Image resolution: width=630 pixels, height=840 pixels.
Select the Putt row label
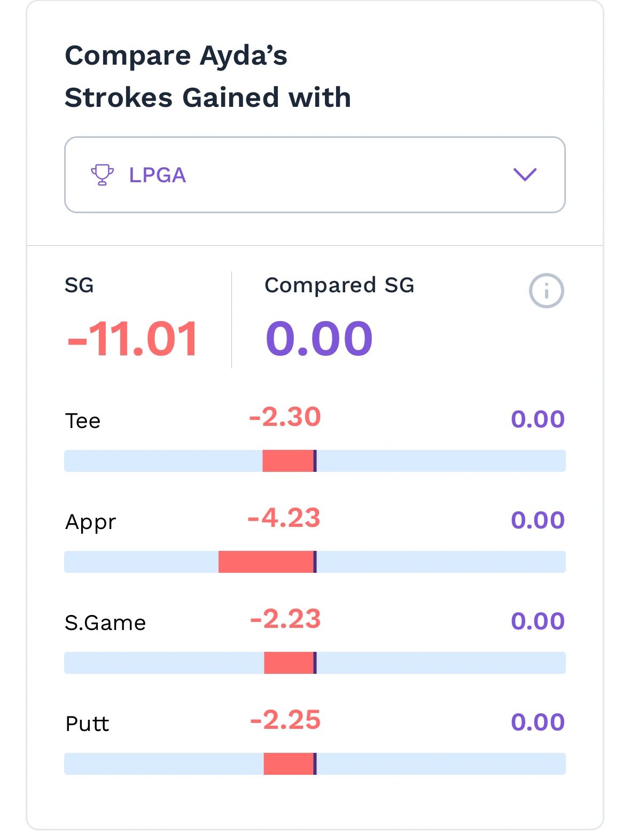point(87,724)
